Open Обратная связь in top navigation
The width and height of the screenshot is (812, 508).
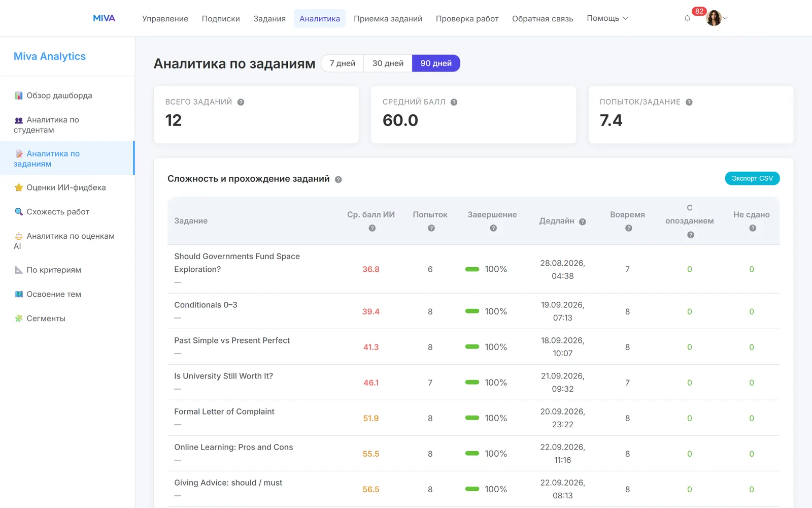(543, 19)
